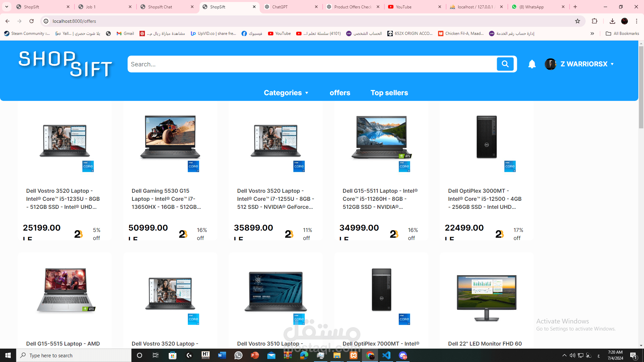Click the Dell Gaming 5530 G15 laptop image
Viewport: 644px width, 362px height.
tap(170, 137)
